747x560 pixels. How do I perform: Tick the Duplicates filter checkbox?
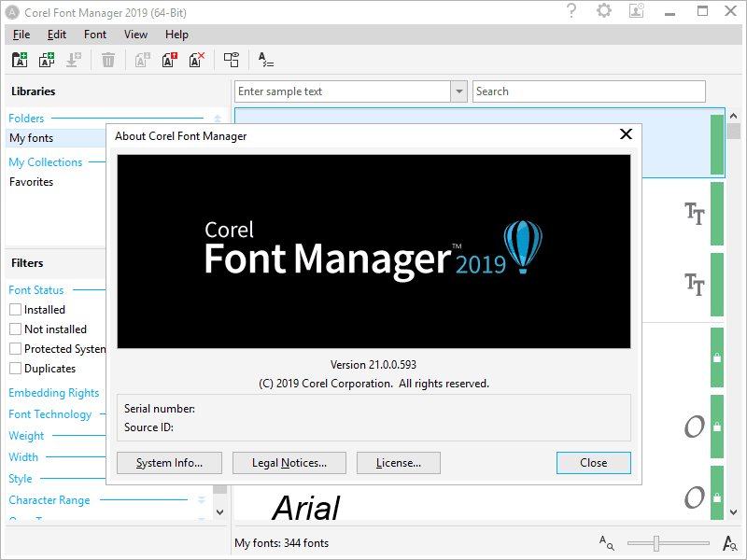[15, 368]
